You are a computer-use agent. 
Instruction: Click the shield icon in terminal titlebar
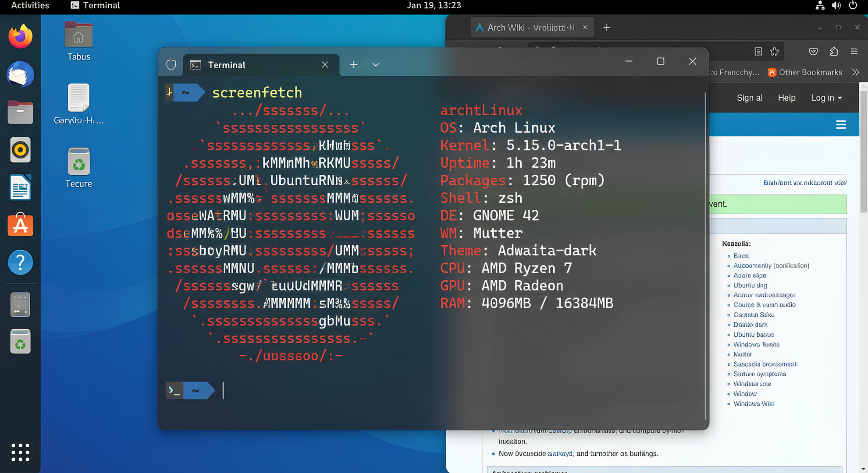(x=171, y=65)
